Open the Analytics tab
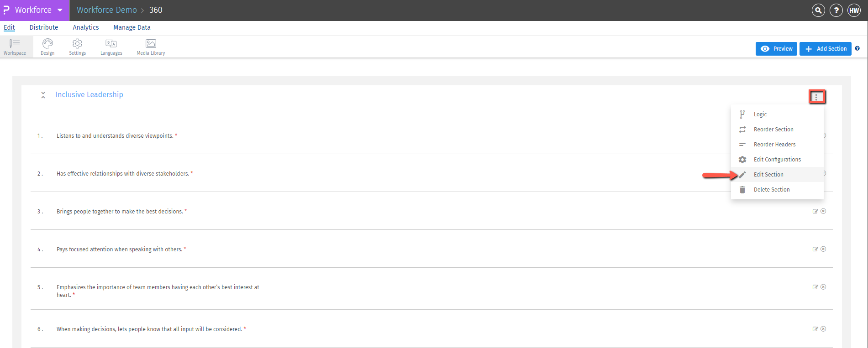Screen dimensions: 868x348 click(85, 27)
